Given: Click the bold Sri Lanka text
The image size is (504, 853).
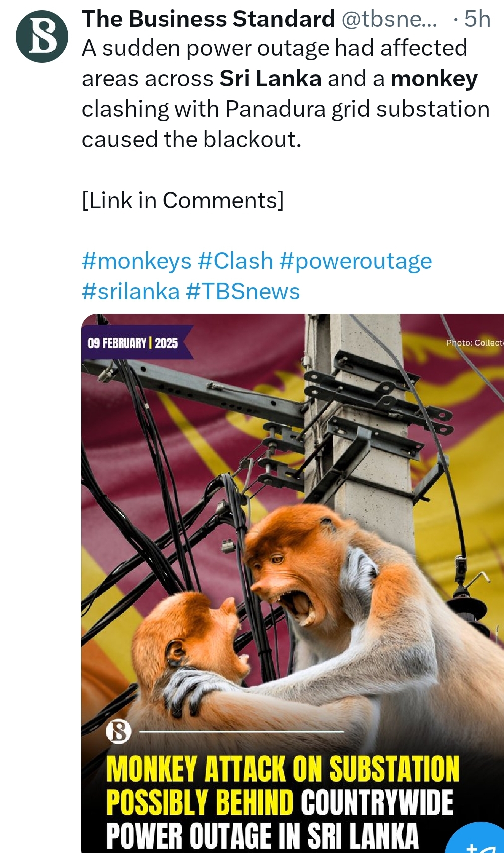Looking at the screenshot, I should point(270,79).
